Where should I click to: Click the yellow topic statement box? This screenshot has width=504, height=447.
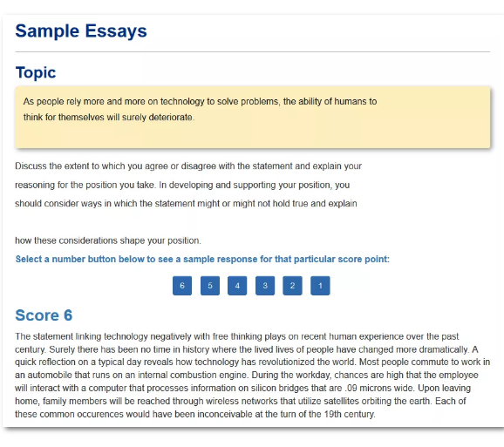point(253,118)
